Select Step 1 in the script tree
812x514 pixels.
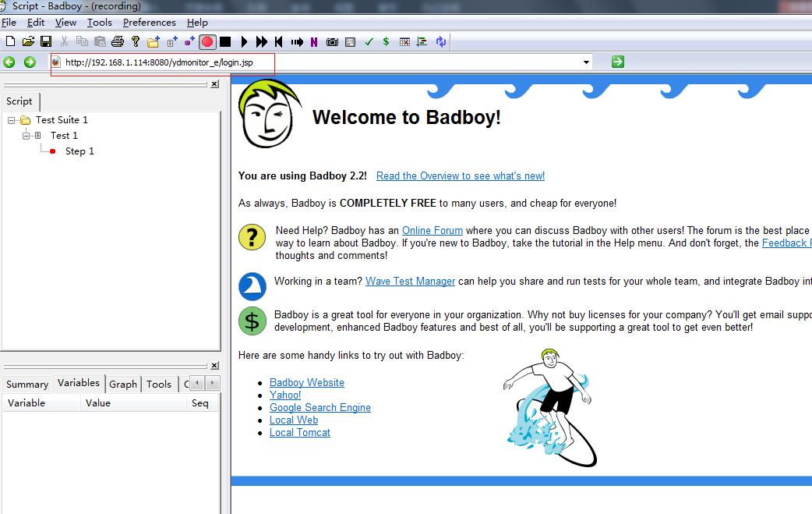[79, 151]
